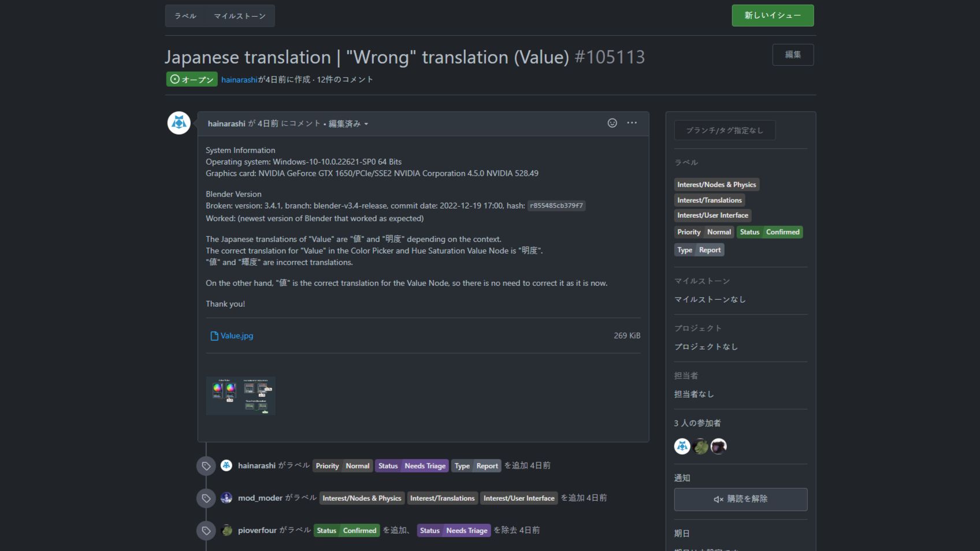The height and width of the screenshot is (551, 980).
Task: Open the attached Value.jpg image thumbnail
Action: coord(241,396)
